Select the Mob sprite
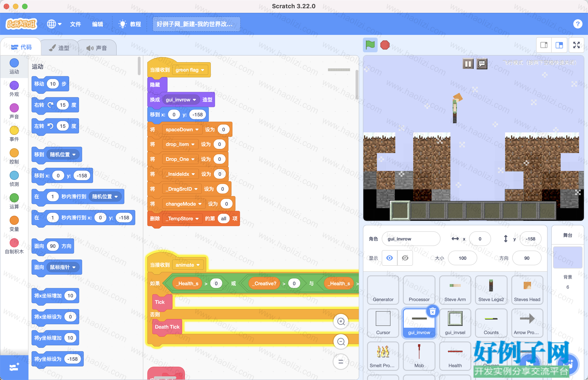Viewport: 588px width, 380px height. click(419, 356)
